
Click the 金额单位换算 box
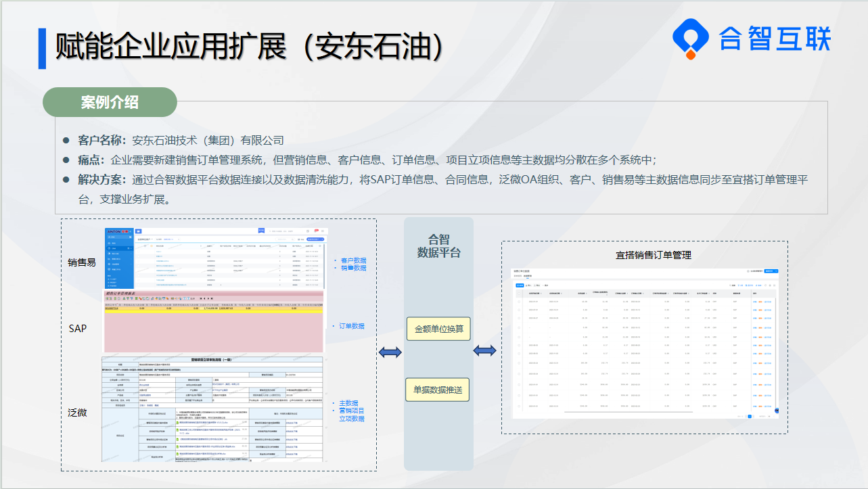(x=438, y=329)
